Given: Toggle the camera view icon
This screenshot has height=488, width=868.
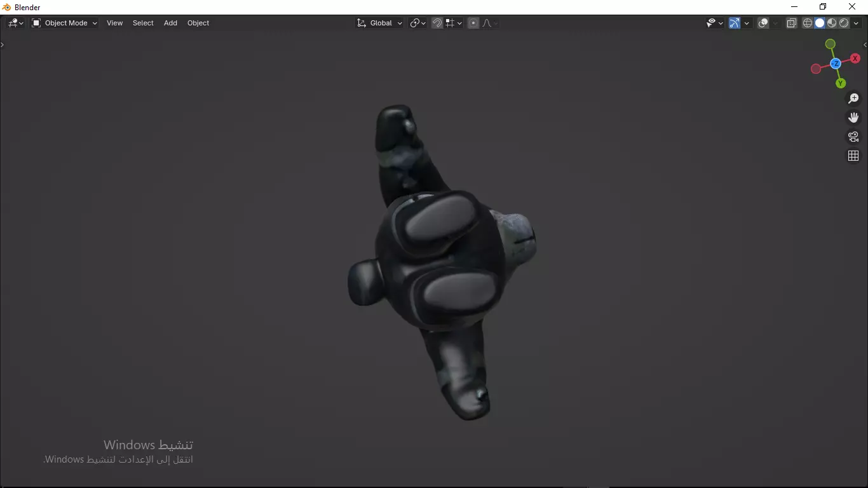Looking at the screenshot, I should click(853, 137).
